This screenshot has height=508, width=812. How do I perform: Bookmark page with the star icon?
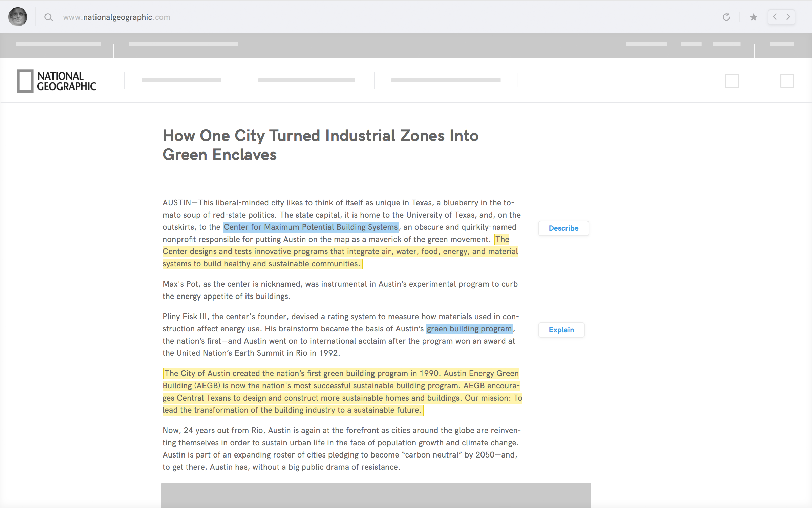753,17
